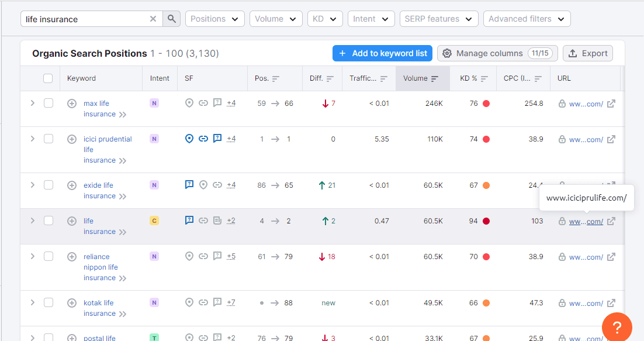Click plus icon beside kotak life insurance
The height and width of the screenshot is (341, 644).
pyautogui.click(x=72, y=303)
